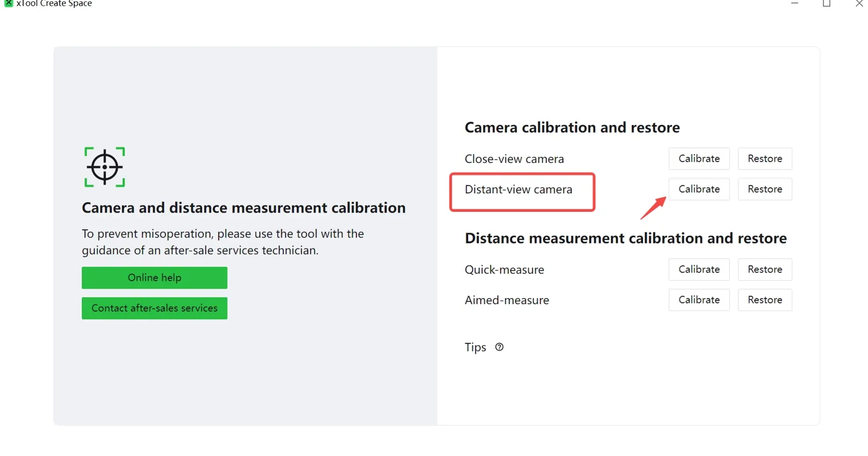
Task: Maximize the xTool Create Space window
Action: click(x=826, y=3)
